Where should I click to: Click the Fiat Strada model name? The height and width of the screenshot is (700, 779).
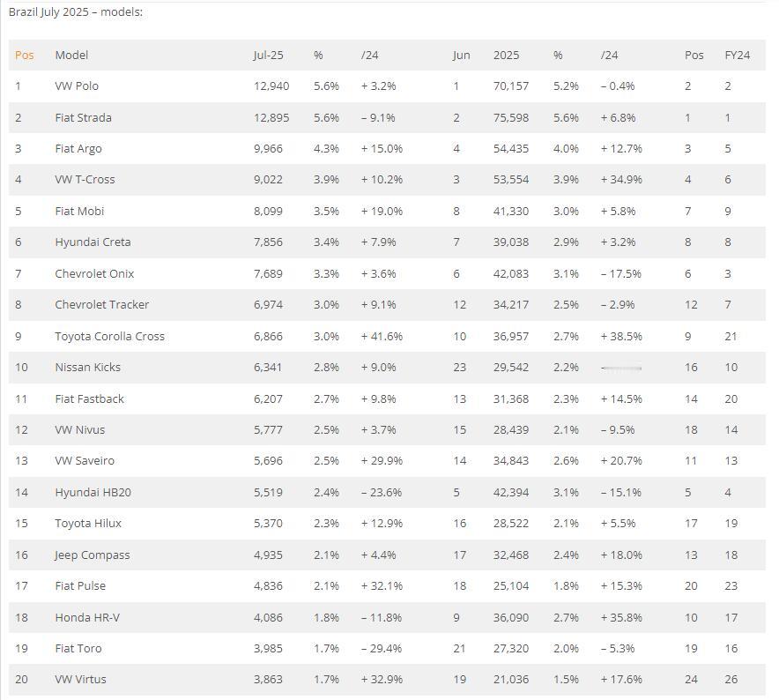tap(83, 118)
